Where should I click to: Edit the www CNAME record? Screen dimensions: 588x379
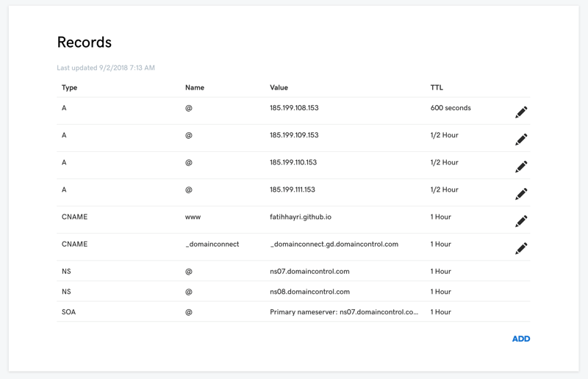pyautogui.click(x=521, y=221)
